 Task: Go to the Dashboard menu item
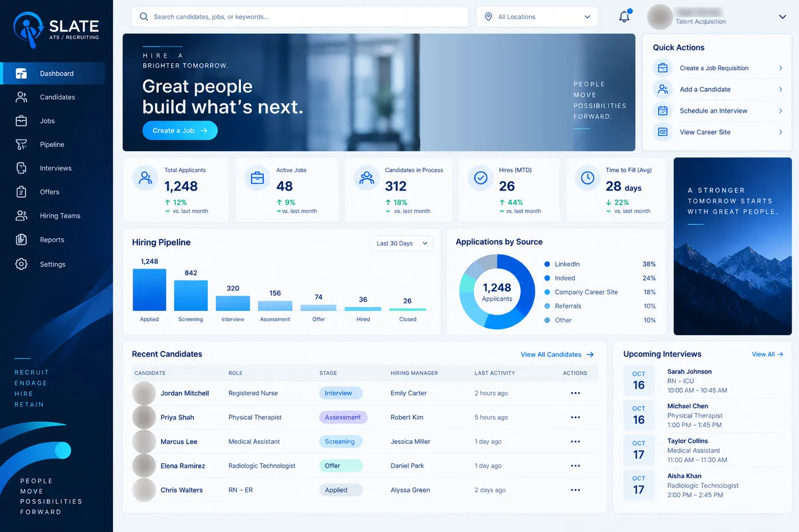point(53,74)
